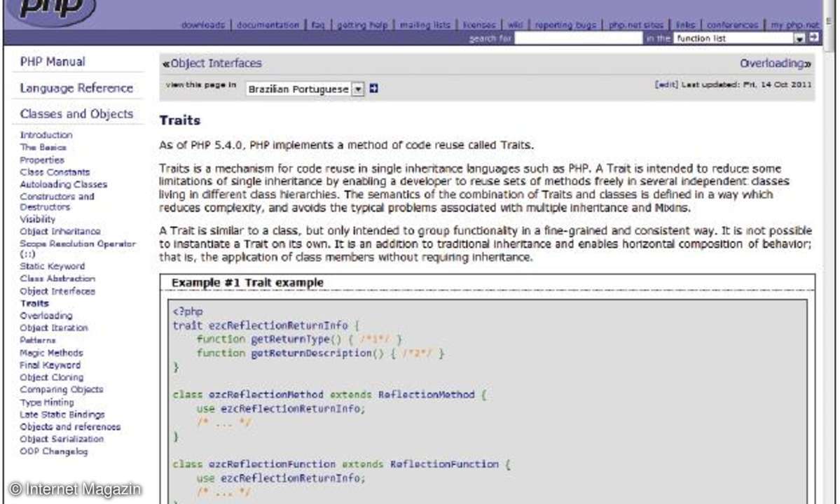Click 'trait ezcReflectionReturnInfo {' code line
Image resolution: width=840 pixels, height=504 pixels.
266,325
